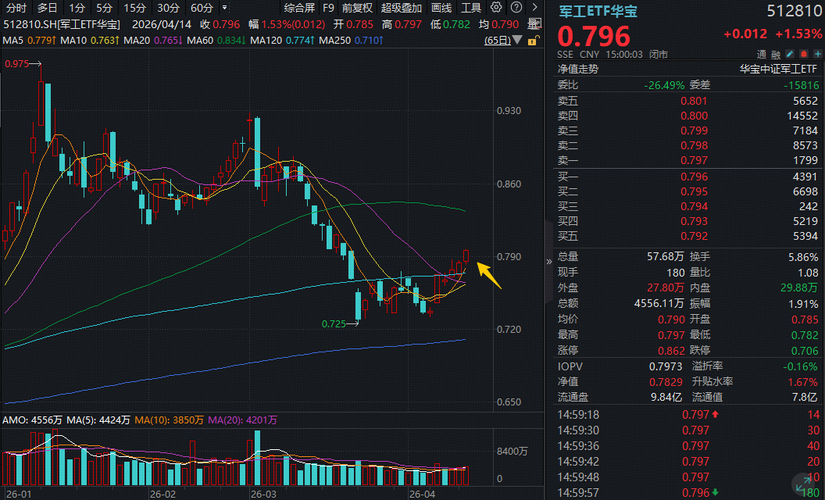Click the 26-03 date marker
Viewport: 825px width, 500px height.
pyautogui.click(x=263, y=494)
